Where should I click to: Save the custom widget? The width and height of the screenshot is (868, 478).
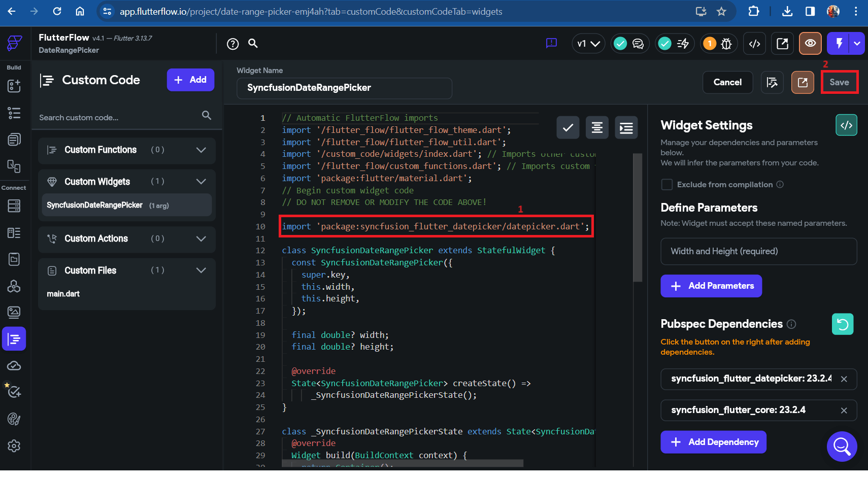click(839, 82)
